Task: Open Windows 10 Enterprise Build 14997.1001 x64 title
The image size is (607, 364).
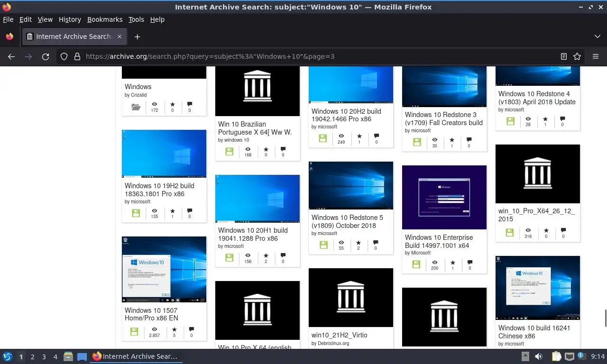Action: 439,241
